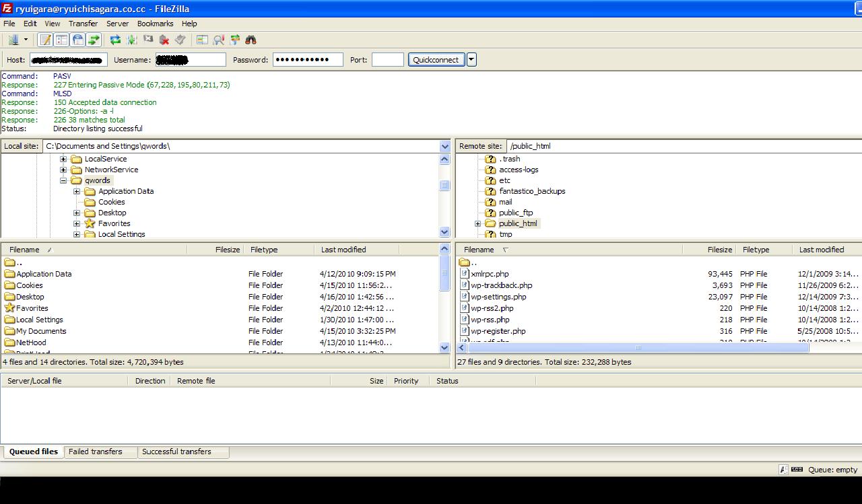Expand the public_html remote folder
Viewport: 862px width, 504px height.
[478, 223]
